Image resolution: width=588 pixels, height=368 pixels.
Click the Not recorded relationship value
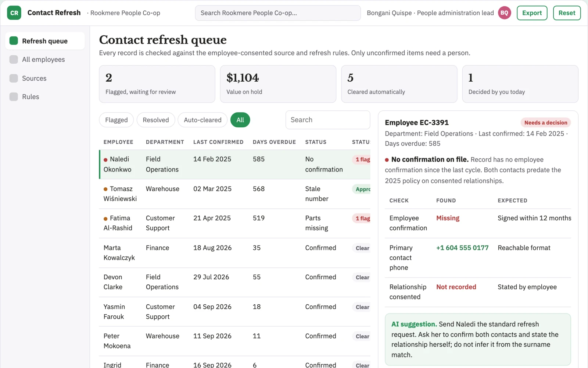point(456,287)
